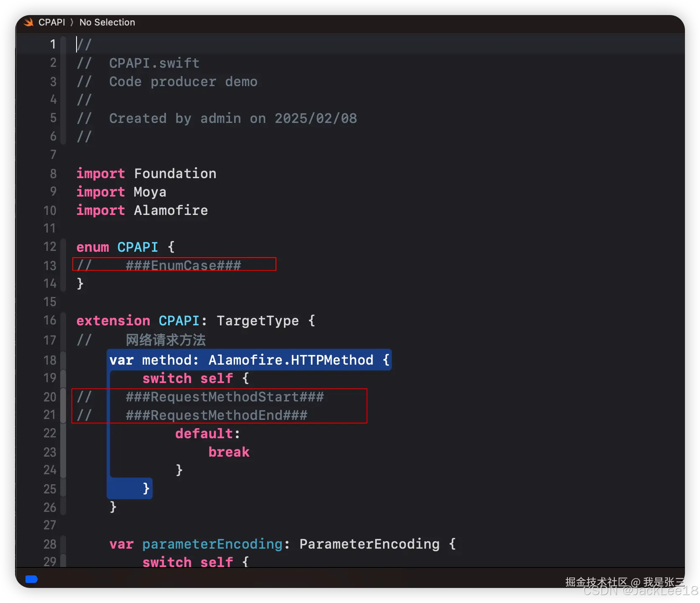The height and width of the screenshot is (603, 700).
Task: Set a breakpoint on line 18
Action: (50, 360)
